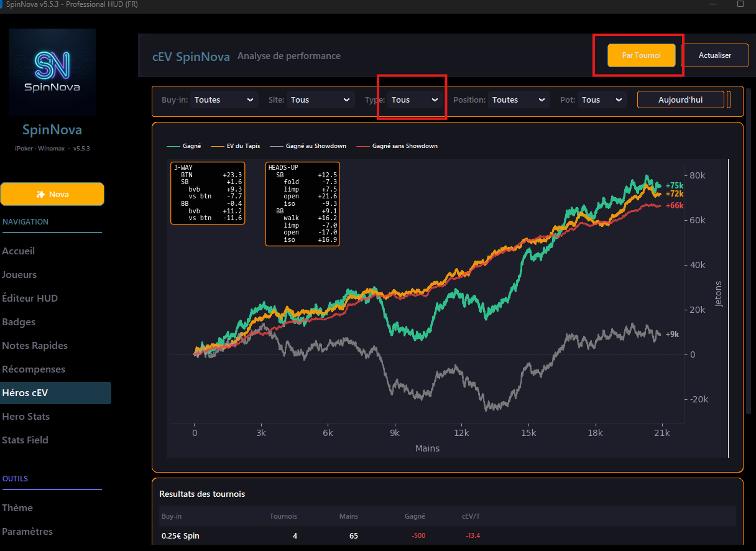The width and height of the screenshot is (756, 551).
Task: Click the +75k chart end label
Action: coord(675,185)
